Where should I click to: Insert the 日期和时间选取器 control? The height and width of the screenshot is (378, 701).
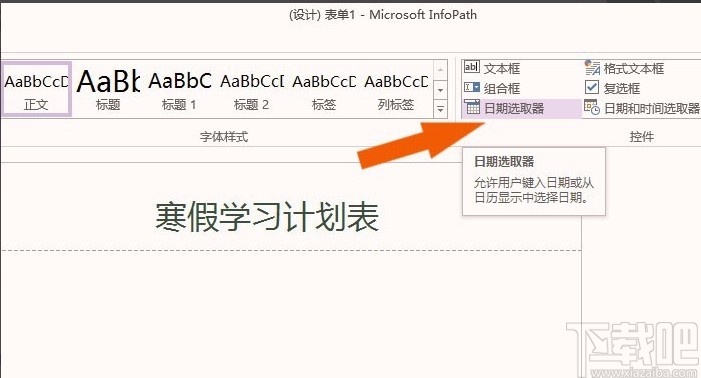[642, 108]
